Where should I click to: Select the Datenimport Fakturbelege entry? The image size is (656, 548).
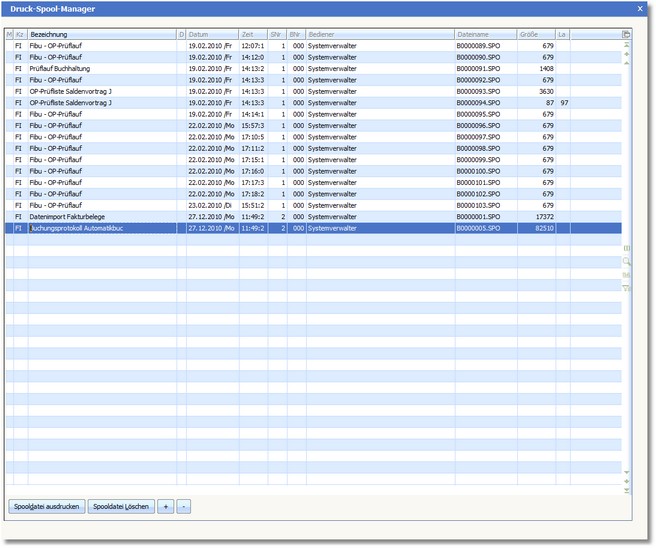point(100,216)
